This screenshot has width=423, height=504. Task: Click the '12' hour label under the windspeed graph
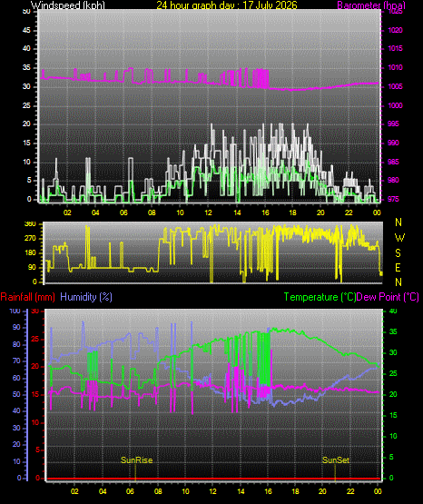click(x=209, y=212)
